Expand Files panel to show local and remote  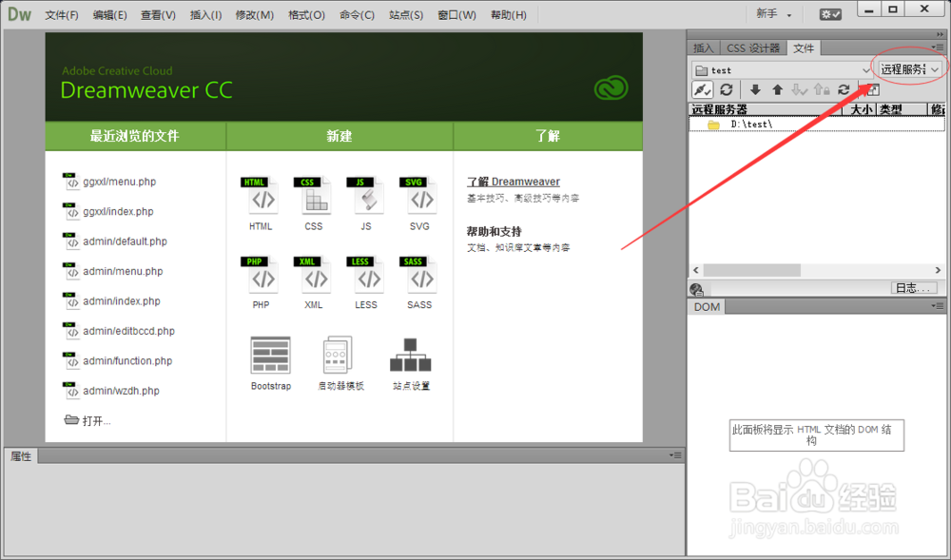pos(871,89)
